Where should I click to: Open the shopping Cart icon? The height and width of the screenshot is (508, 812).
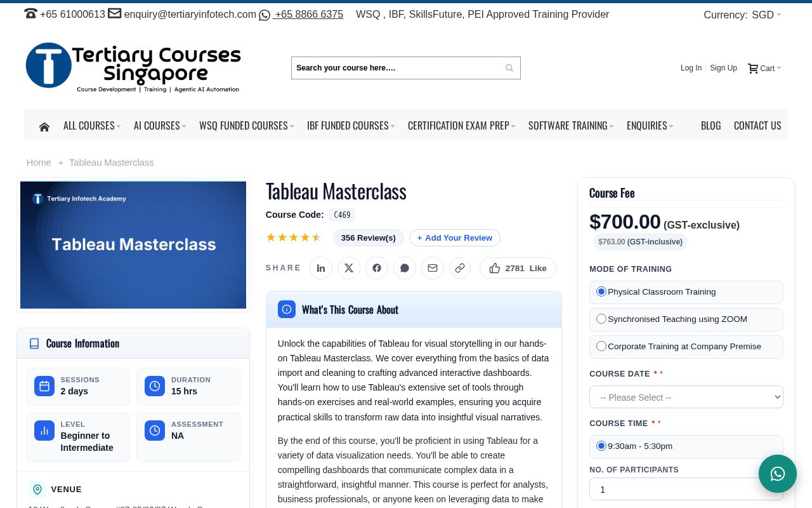click(x=753, y=68)
